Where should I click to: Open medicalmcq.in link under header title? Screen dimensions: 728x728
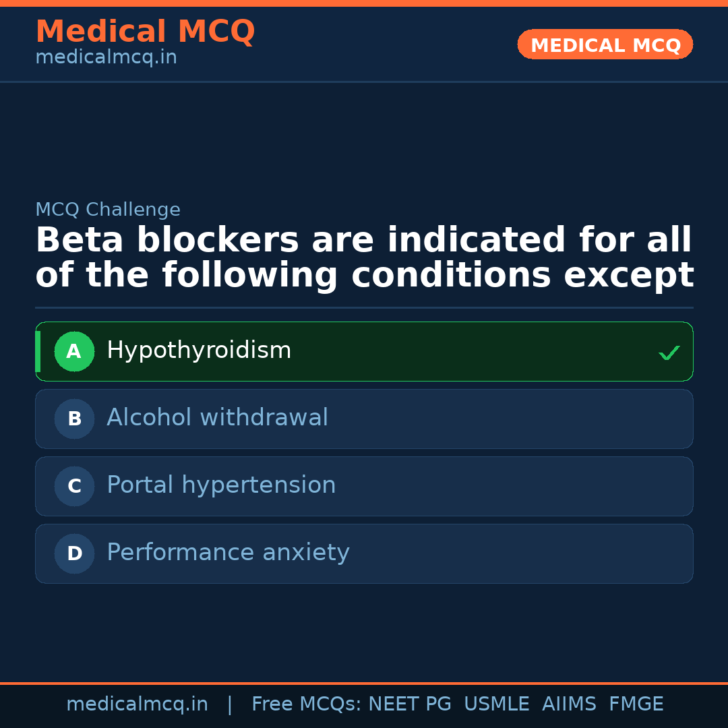(106, 58)
